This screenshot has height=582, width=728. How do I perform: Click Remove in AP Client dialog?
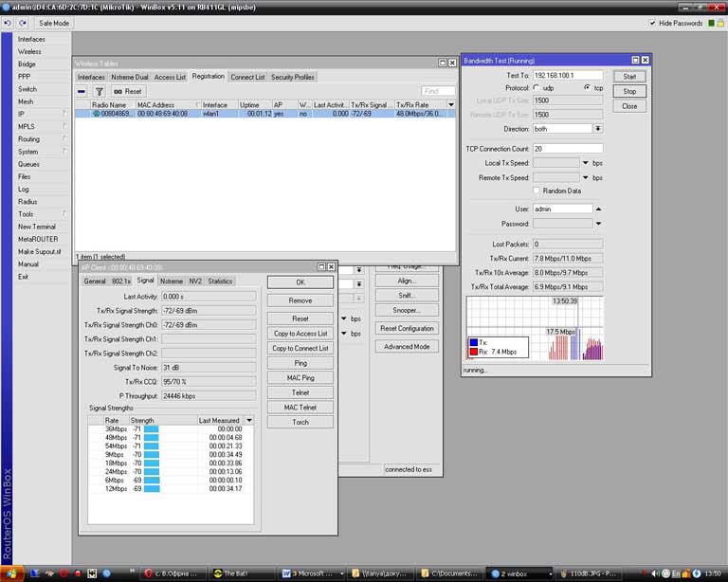[300, 300]
